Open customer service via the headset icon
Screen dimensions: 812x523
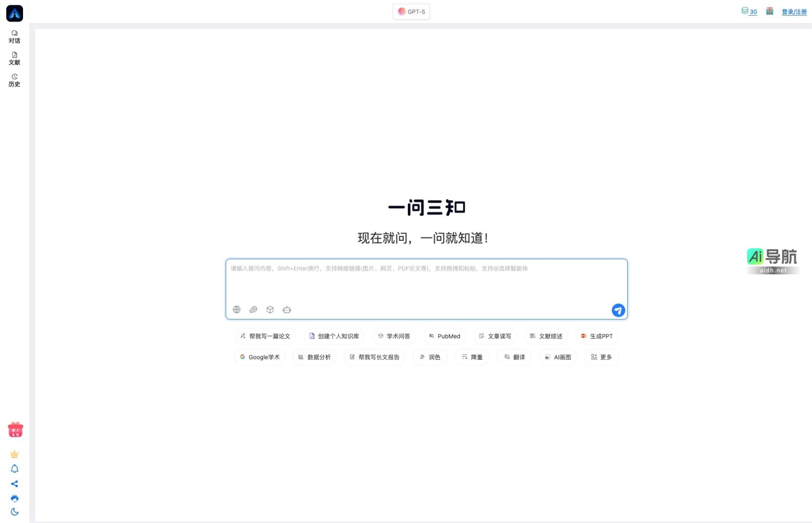point(15,498)
